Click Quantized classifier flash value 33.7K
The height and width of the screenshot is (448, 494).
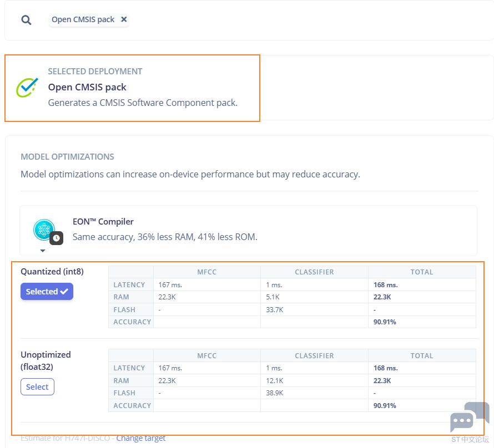pos(274,309)
